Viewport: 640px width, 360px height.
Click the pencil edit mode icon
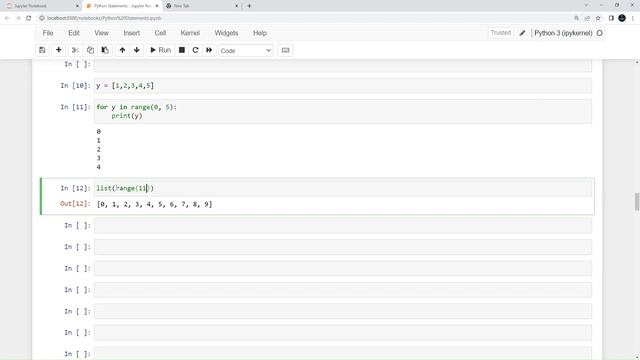coord(522,33)
